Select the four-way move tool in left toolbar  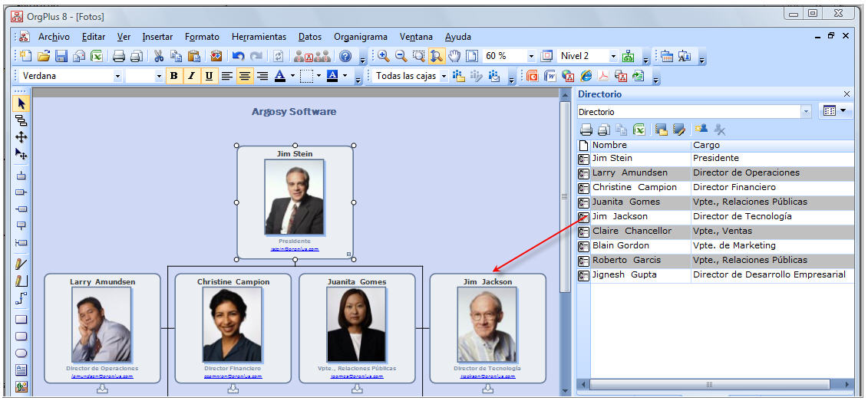[21, 137]
